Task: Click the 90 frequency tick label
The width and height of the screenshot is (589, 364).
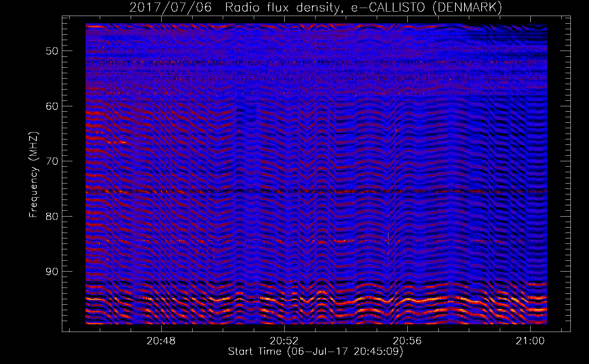Action: point(52,272)
